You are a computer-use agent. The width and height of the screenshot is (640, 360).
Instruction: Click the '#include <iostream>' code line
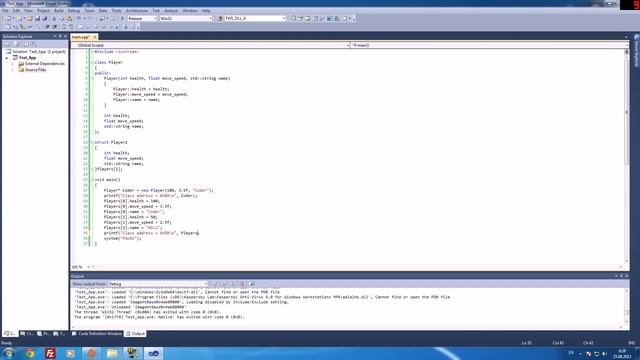pos(117,52)
